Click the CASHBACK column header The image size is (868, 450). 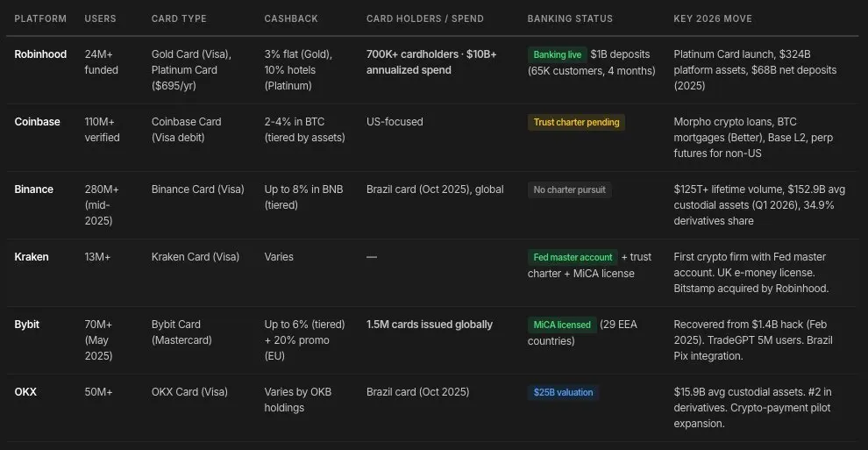291,18
